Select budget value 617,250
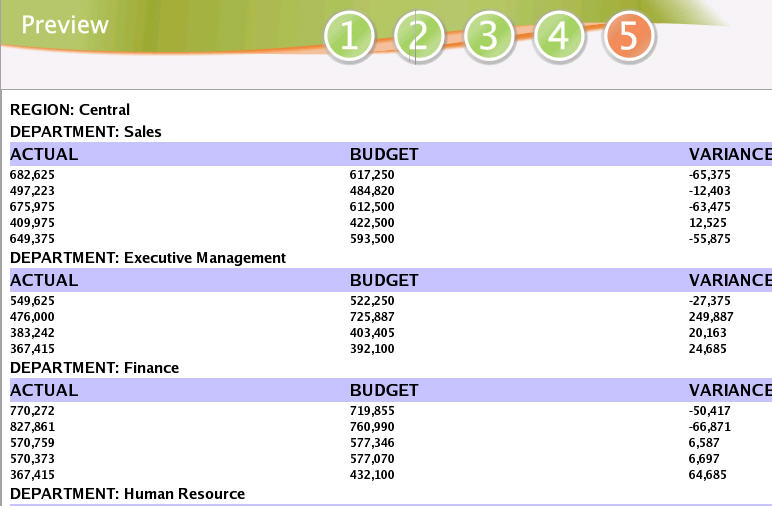Viewport: 772px width, 506px height. tap(372, 175)
